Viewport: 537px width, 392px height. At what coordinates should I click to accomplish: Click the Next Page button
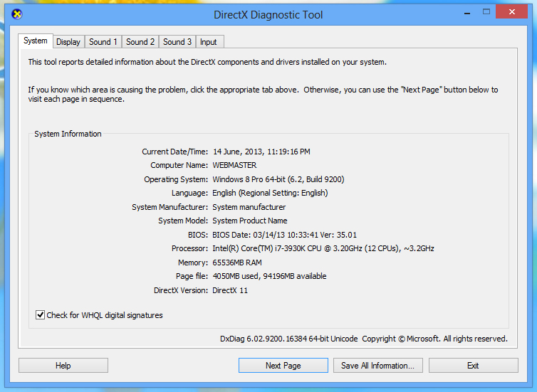[x=283, y=365]
